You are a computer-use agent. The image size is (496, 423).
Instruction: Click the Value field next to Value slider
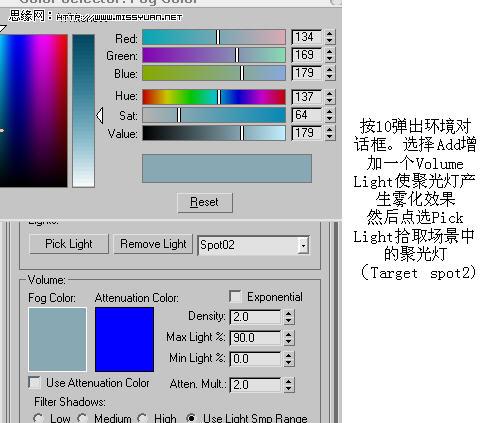coord(306,133)
